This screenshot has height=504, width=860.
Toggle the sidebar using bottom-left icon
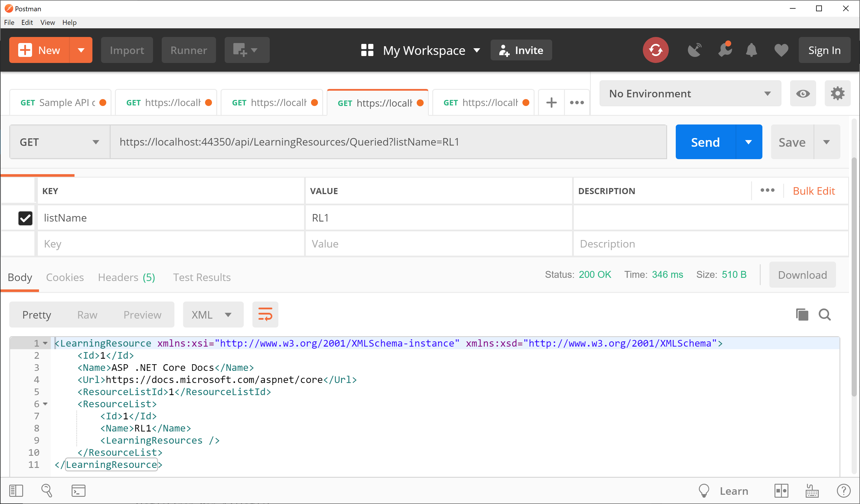tap(16, 490)
